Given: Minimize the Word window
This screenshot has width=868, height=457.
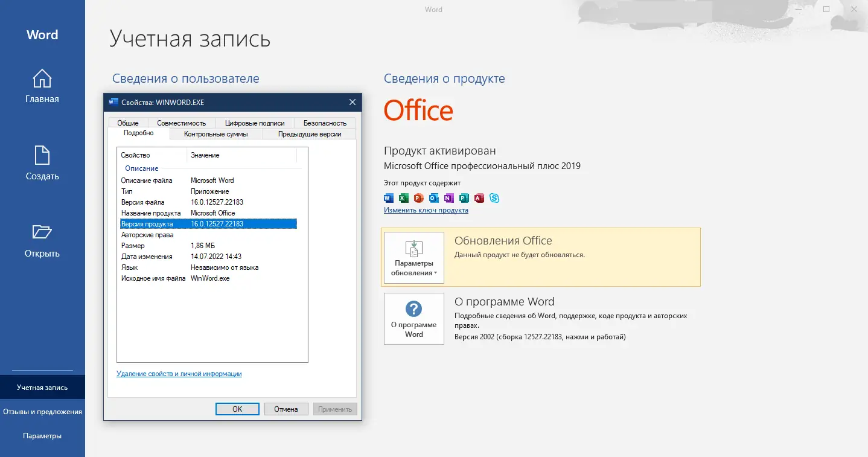Looking at the screenshot, I should pos(799,9).
